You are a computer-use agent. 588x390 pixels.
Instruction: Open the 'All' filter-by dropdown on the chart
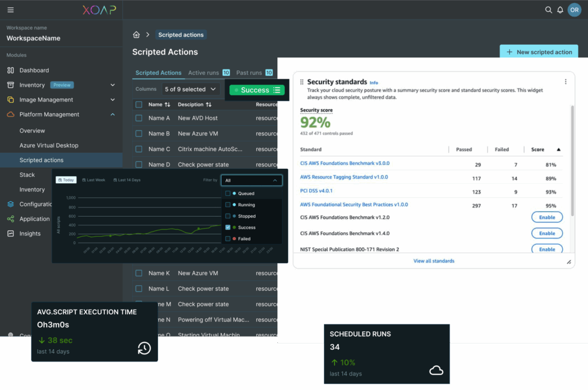tap(252, 180)
